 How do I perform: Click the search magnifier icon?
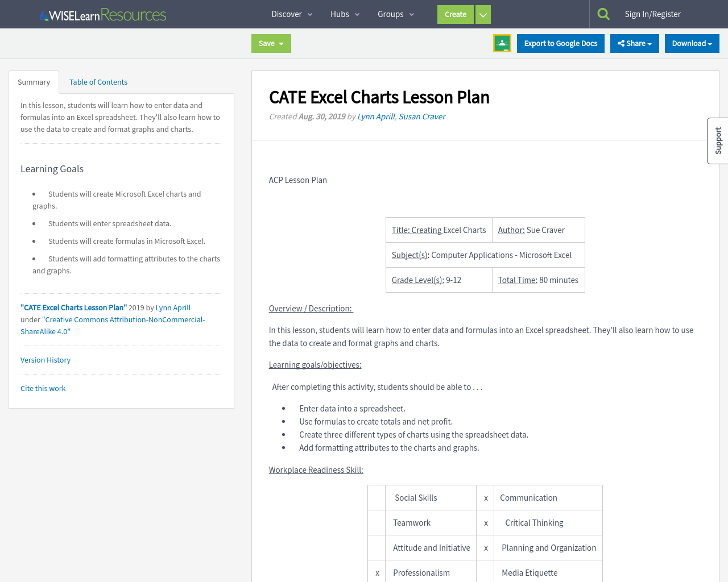click(x=605, y=13)
